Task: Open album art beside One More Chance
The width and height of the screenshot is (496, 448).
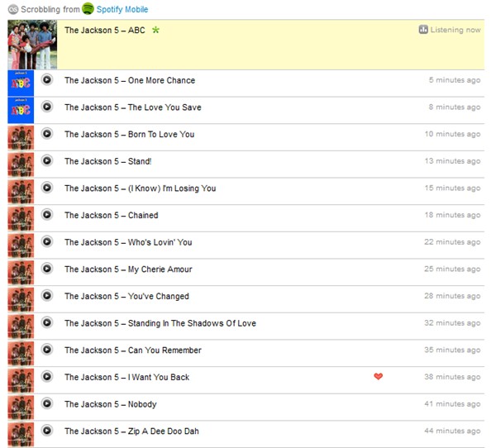Action: point(21,83)
